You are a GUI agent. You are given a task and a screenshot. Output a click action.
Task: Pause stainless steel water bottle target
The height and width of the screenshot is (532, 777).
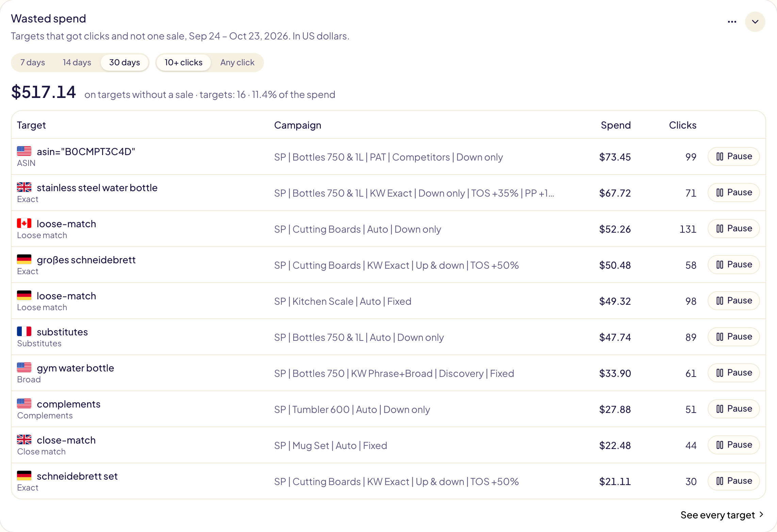click(734, 193)
